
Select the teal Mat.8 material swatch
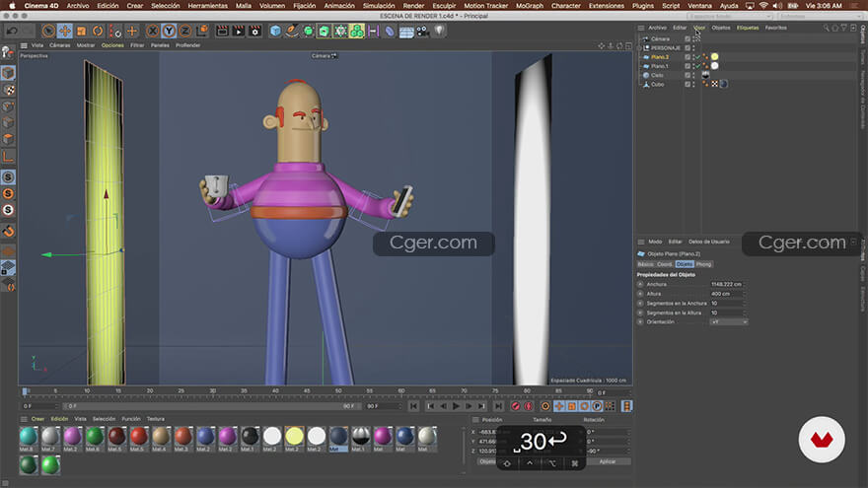[29, 437]
